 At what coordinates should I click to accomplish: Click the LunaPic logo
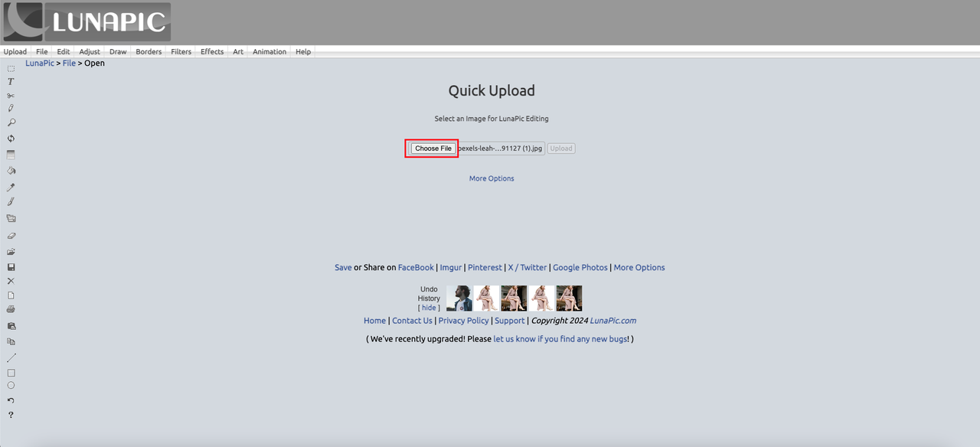(87, 21)
